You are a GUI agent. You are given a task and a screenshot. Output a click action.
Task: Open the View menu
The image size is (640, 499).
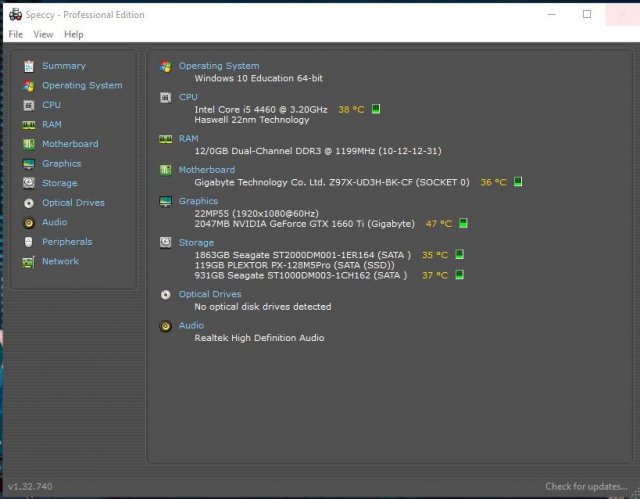43,34
